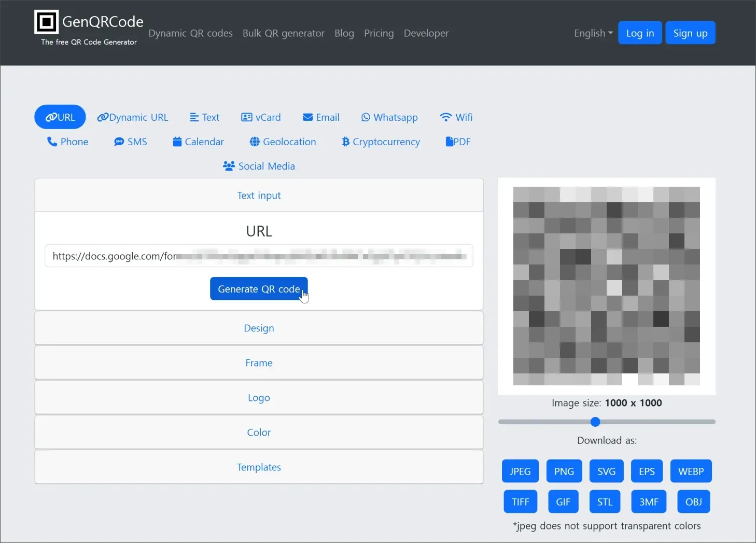Open Bulk QR generator nav item
Viewport: 756px width, 543px height.
pos(284,33)
